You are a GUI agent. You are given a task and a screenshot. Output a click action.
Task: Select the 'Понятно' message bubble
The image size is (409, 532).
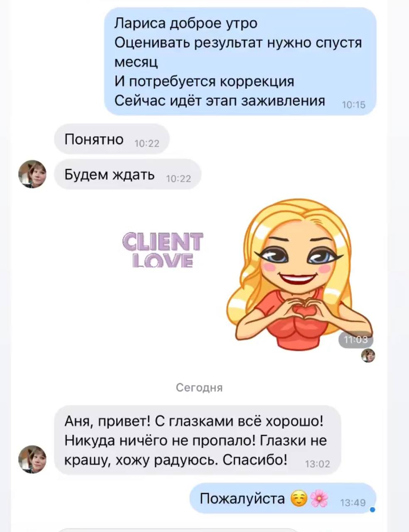(x=112, y=139)
